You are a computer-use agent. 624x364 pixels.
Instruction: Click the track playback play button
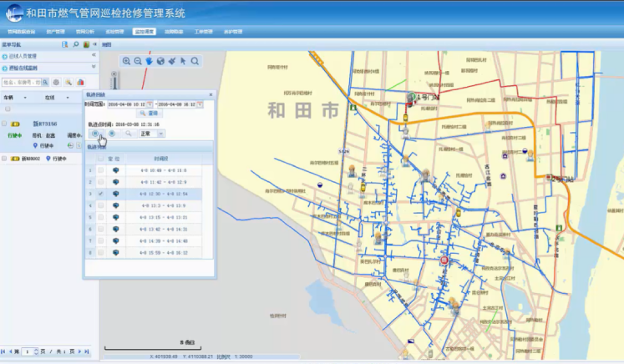pyautogui.click(x=95, y=134)
